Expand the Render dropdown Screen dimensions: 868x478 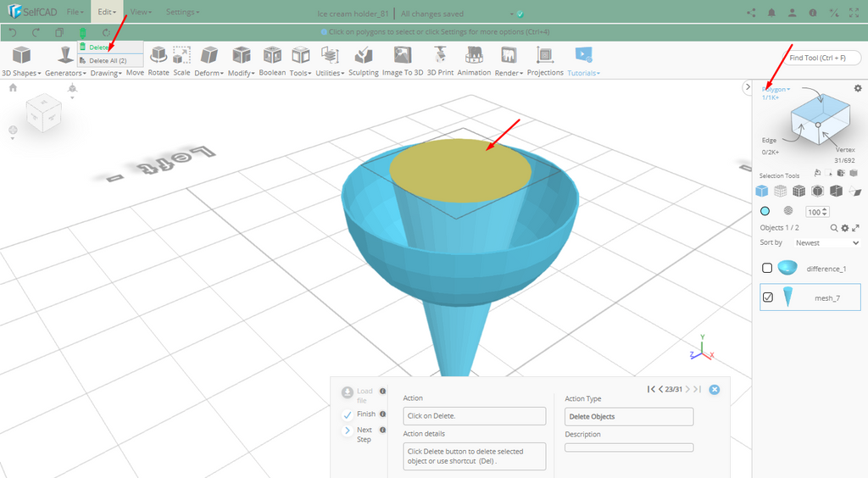pyautogui.click(x=509, y=73)
